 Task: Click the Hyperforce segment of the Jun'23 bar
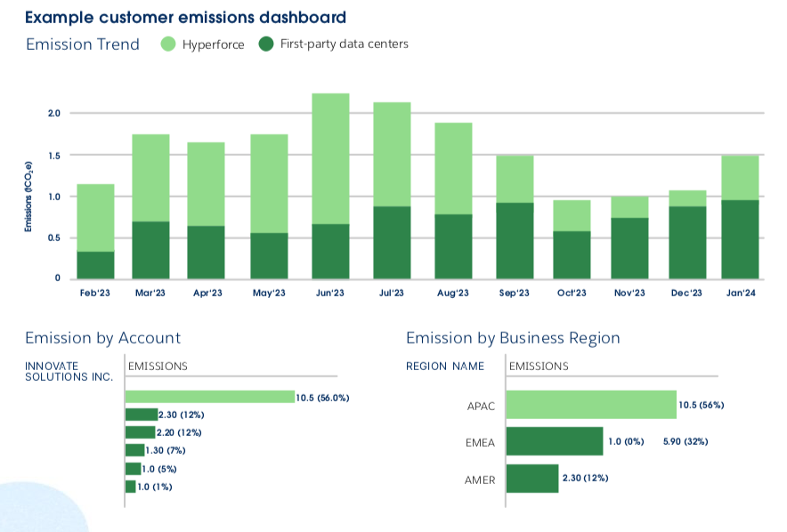tap(330, 158)
